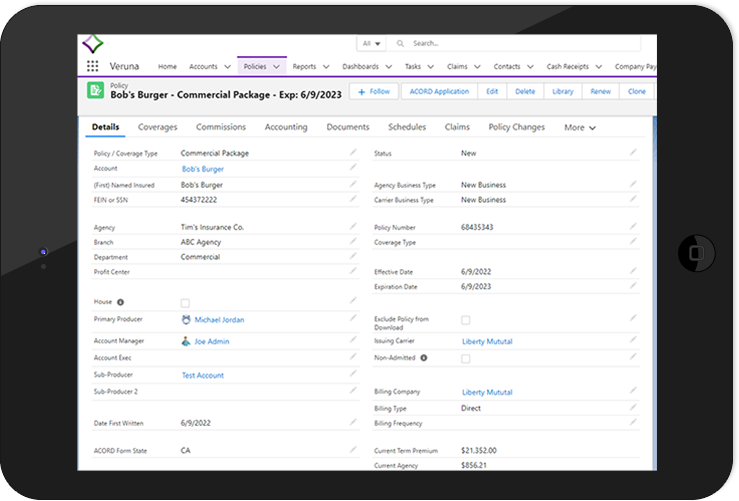This screenshot has height=501, width=739.
Task: Click the Renew button
Action: [x=600, y=91]
